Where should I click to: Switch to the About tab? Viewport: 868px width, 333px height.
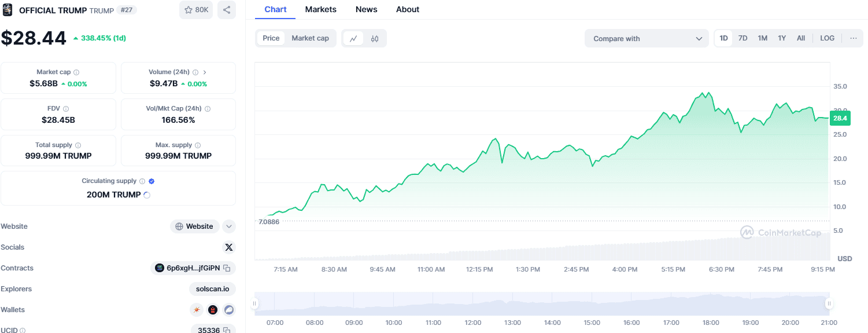tap(408, 9)
